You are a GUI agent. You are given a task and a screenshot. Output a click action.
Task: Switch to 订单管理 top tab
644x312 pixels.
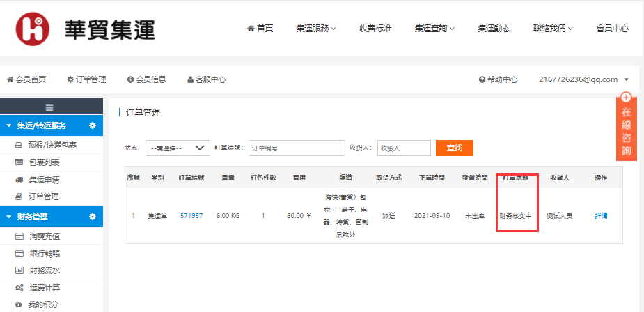click(86, 79)
